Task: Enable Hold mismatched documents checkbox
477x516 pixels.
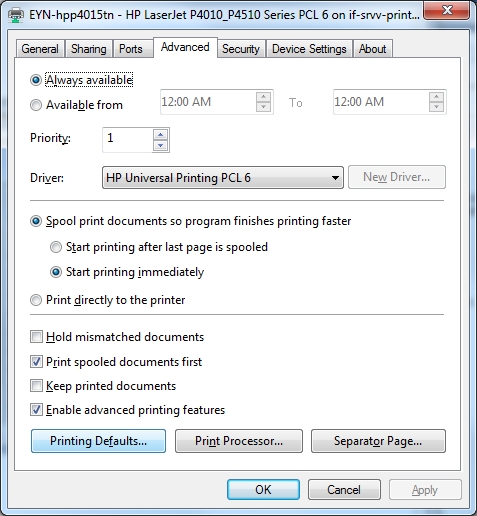Action: tap(36, 337)
